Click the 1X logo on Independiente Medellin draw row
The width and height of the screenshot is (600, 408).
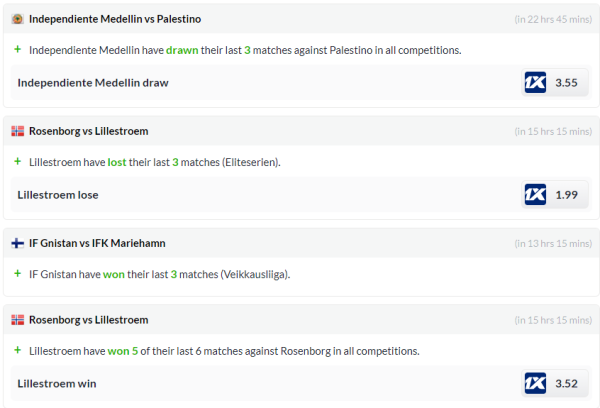(x=535, y=83)
